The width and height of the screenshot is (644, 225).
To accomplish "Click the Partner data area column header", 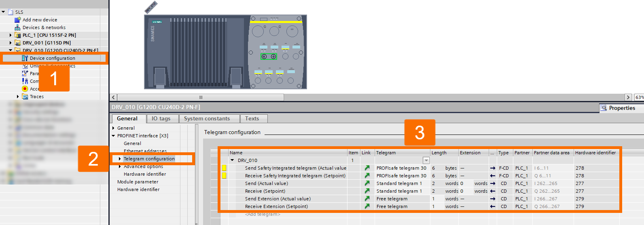I will coord(553,153).
